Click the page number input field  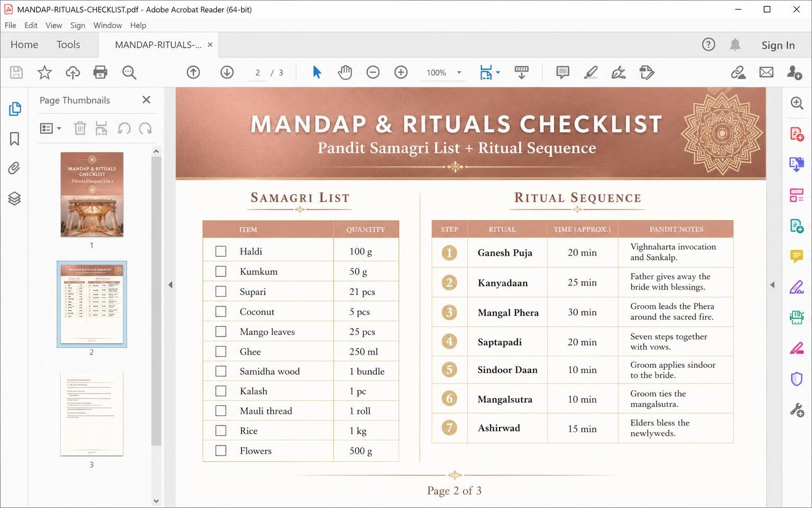click(257, 72)
